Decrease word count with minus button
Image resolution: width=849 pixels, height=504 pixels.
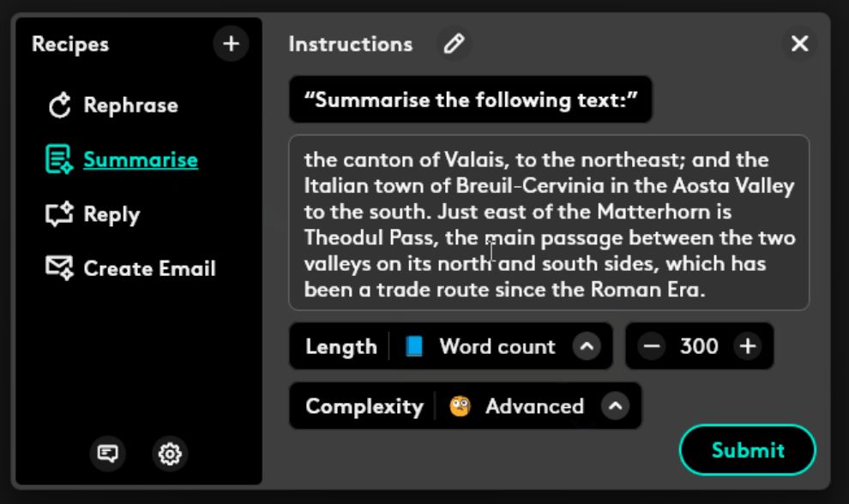652,346
